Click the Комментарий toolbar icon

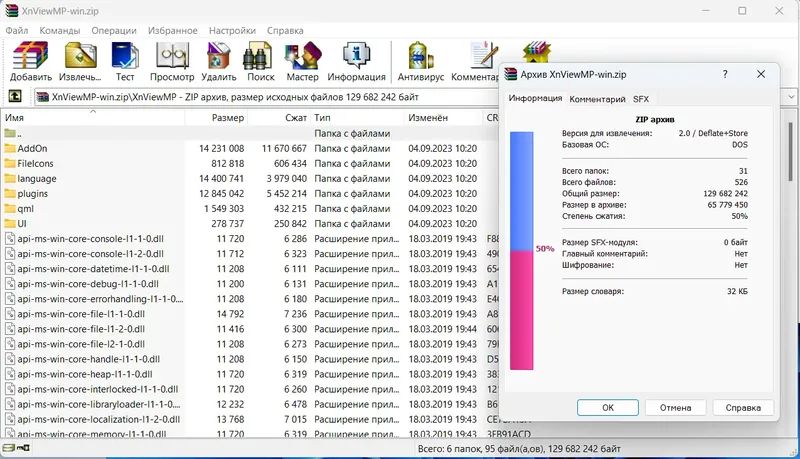tap(483, 56)
